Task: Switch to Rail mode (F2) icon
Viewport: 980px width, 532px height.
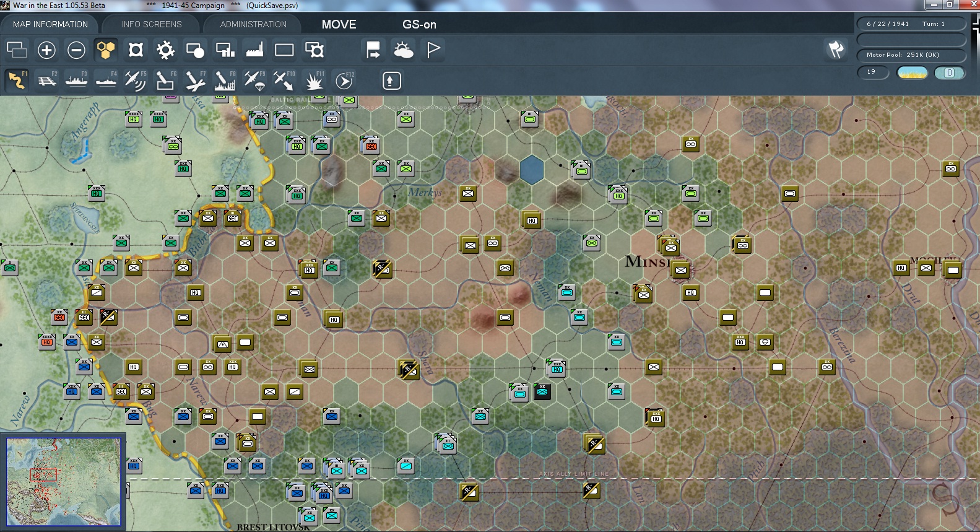Action: (x=47, y=81)
